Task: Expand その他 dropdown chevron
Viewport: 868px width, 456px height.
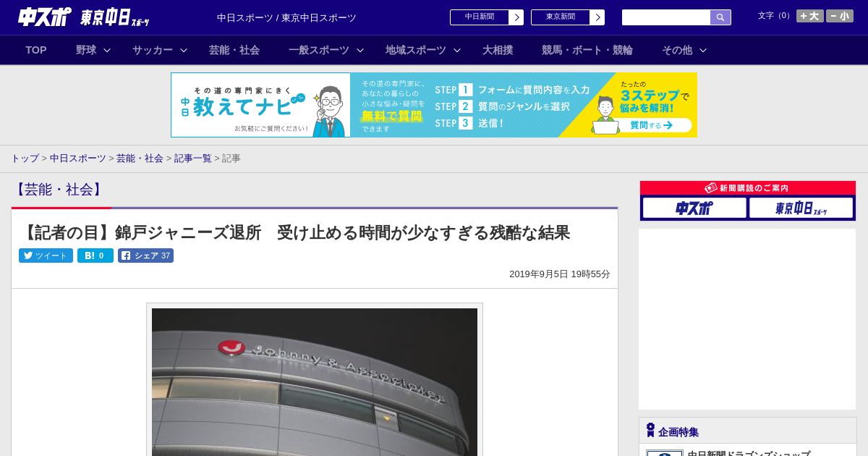Action: pyautogui.click(x=703, y=50)
